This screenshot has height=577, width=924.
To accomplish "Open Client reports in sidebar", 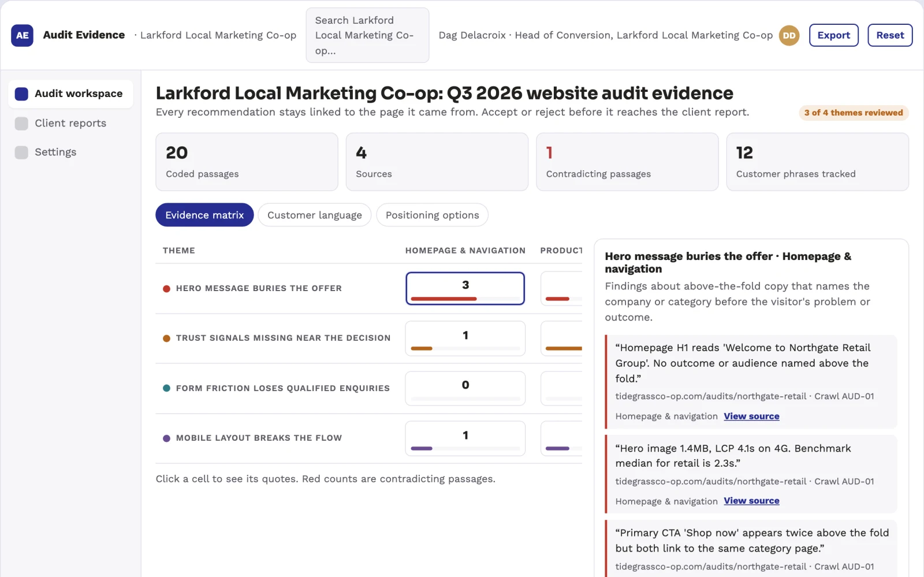I will pyautogui.click(x=70, y=123).
